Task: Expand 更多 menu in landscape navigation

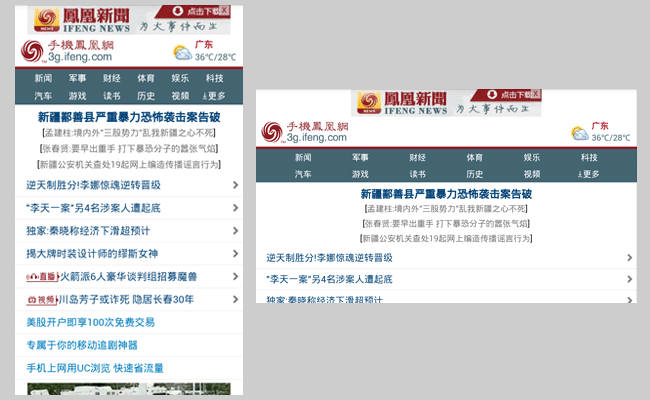Action: coord(589,174)
